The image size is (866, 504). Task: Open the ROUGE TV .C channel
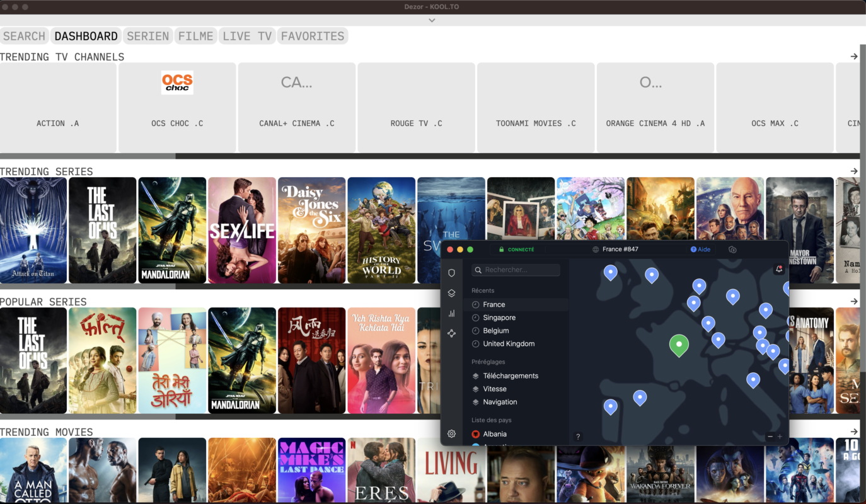(x=416, y=107)
